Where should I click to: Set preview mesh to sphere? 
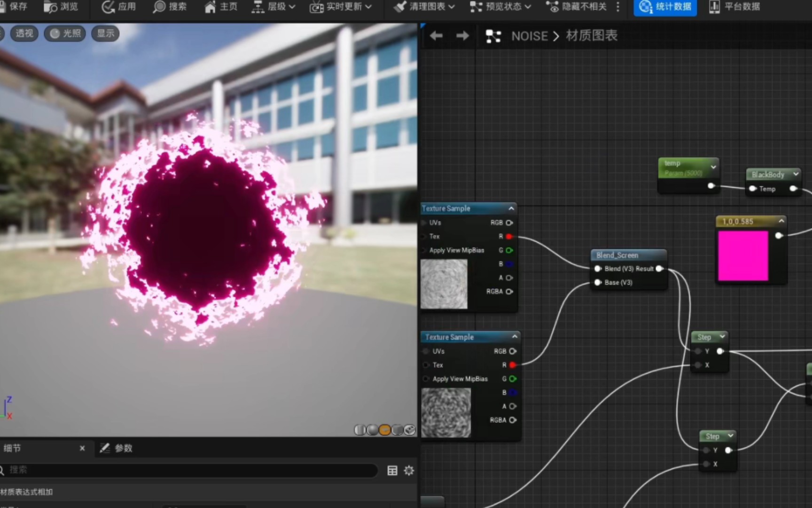click(x=372, y=430)
